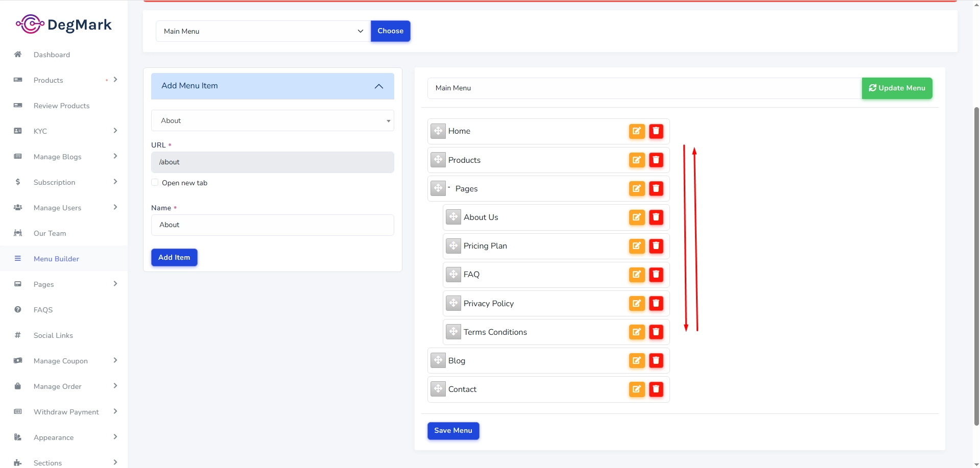Viewport: 980px width, 468px height.
Task: Expand the Manage Order sidebar submenu
Action: [115, 386]
